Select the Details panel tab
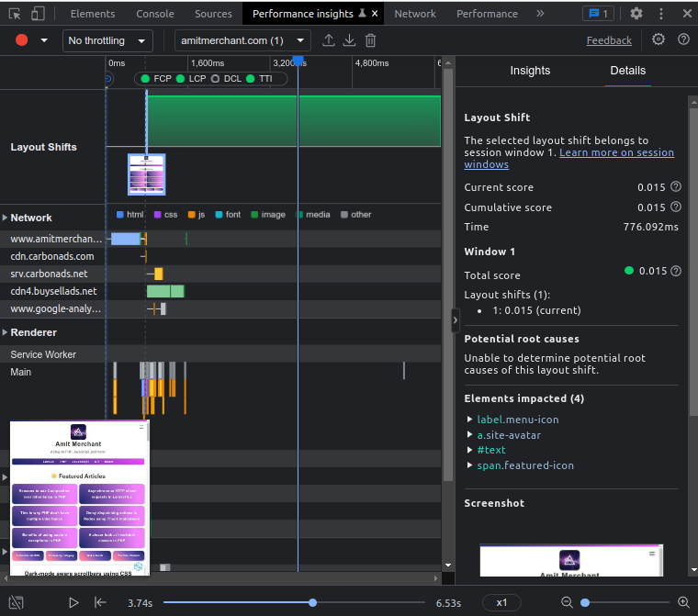 [x=627, y=71]
